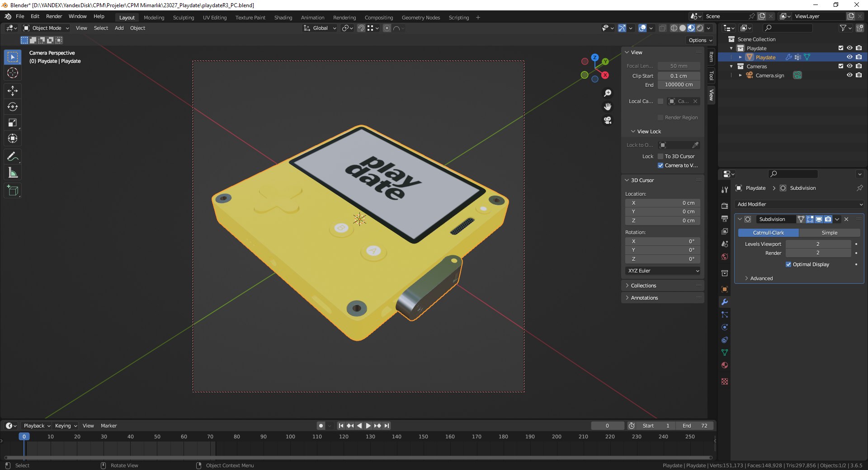Viewport: 868px width, 470px height.
Task: Click the pan view hand icon
Action: [x=608, y=107]
